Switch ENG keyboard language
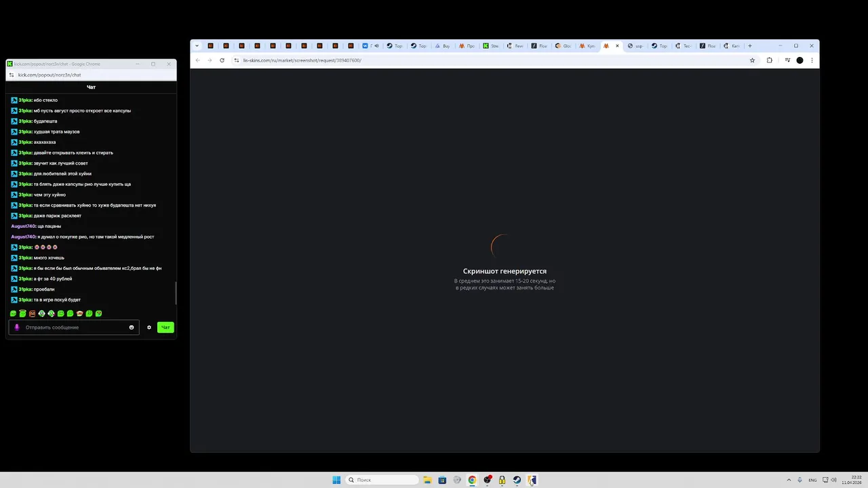The height and width of the screenshot is (488, 868). pos(812,480)
